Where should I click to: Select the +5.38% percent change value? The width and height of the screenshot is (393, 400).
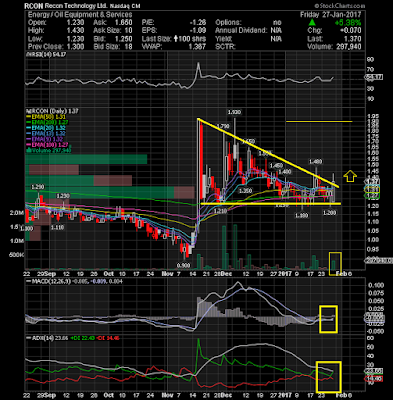[348, 23]
